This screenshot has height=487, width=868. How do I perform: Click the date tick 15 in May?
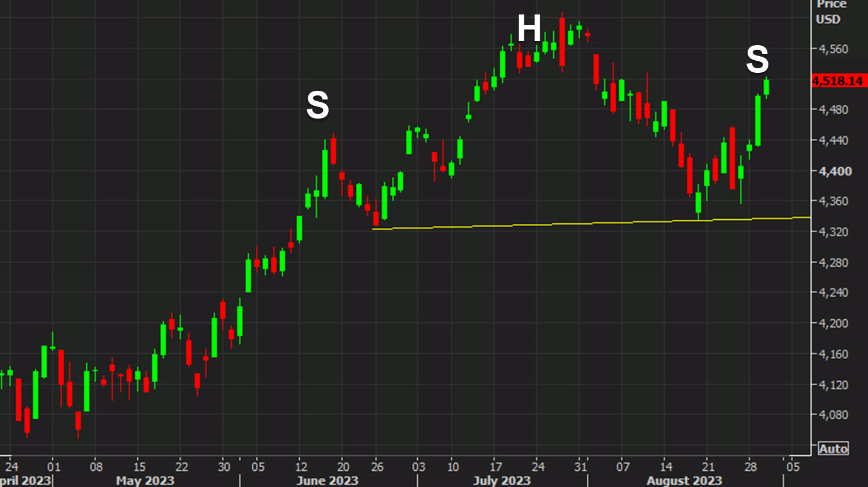click(x=139, y=466)
